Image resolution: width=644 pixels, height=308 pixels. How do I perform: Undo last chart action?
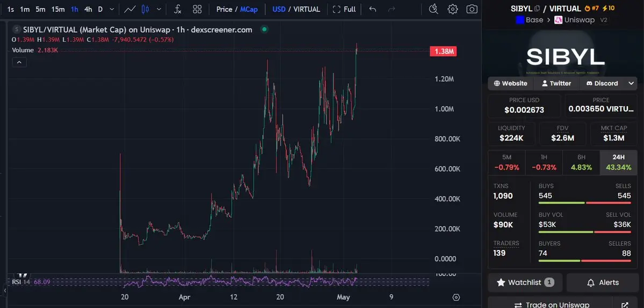[x=373, y=9]
